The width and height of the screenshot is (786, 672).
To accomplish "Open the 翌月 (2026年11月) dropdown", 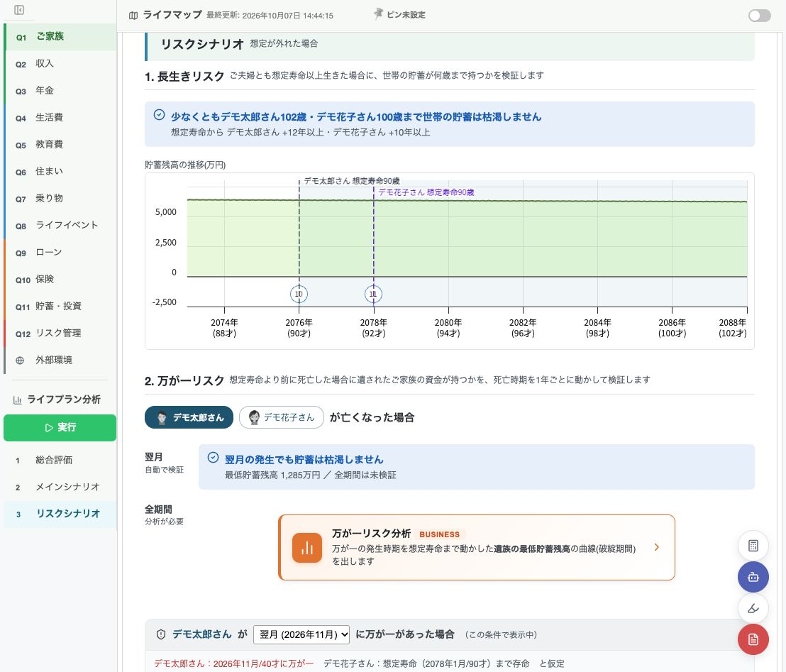I will click(x=301, y=634).
